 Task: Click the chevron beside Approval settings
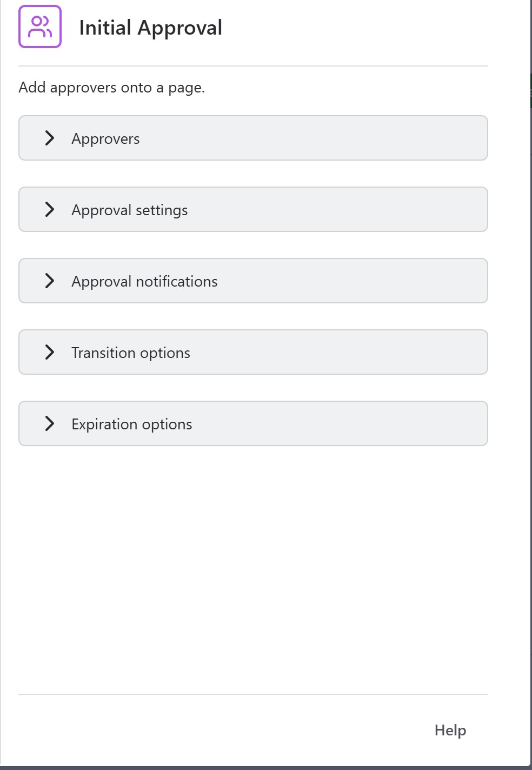[50, 209]
